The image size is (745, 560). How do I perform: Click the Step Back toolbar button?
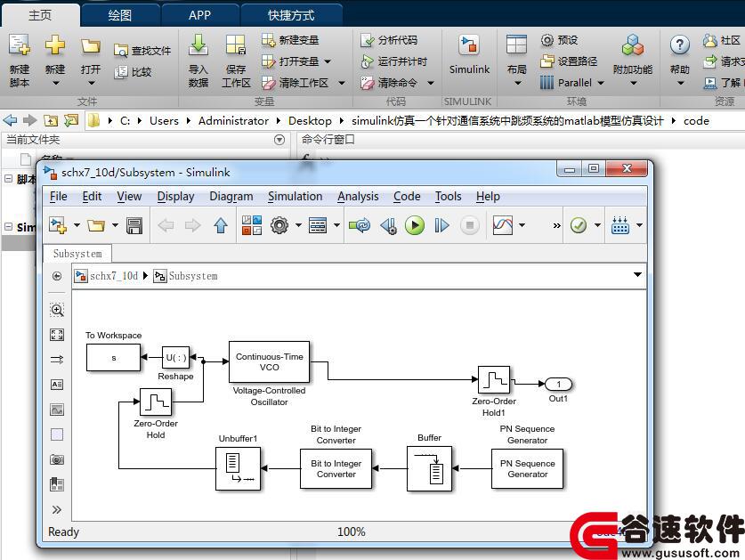click(x=388, y=225)
